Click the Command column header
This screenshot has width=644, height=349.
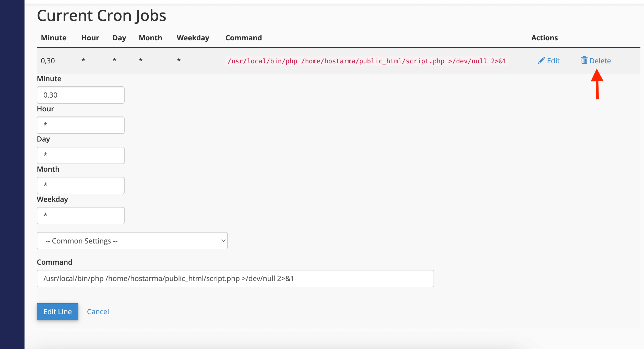pyautogui.click(x=244, y=38)
